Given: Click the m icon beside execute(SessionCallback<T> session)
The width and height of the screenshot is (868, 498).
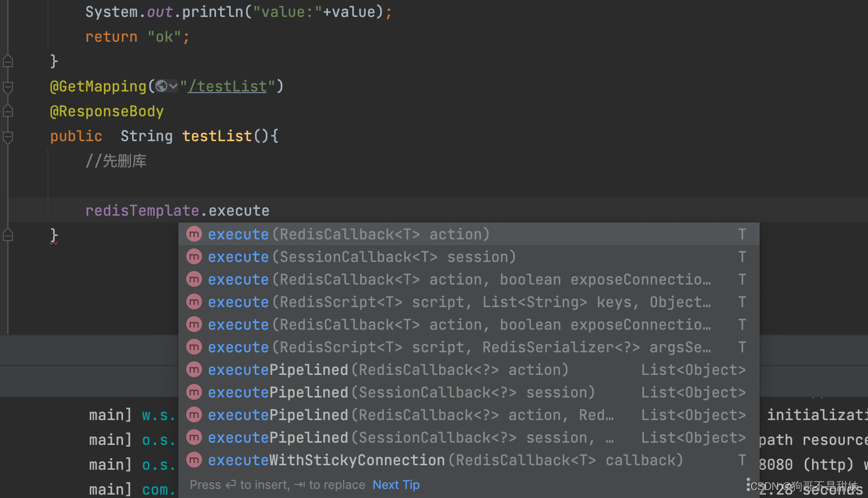Looking at the screenshot, I should click(194, 256).
